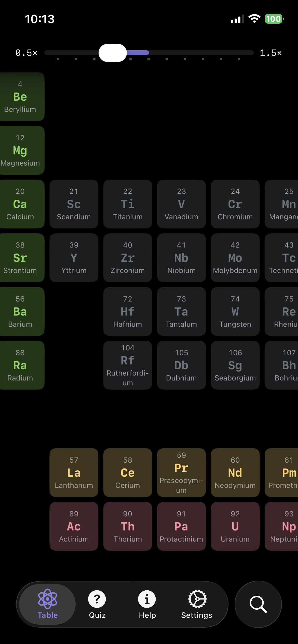Image resolution: width=298 pixels, height=644 pixels.
Task: Tap the Help info icon
Action: (147, 599)
